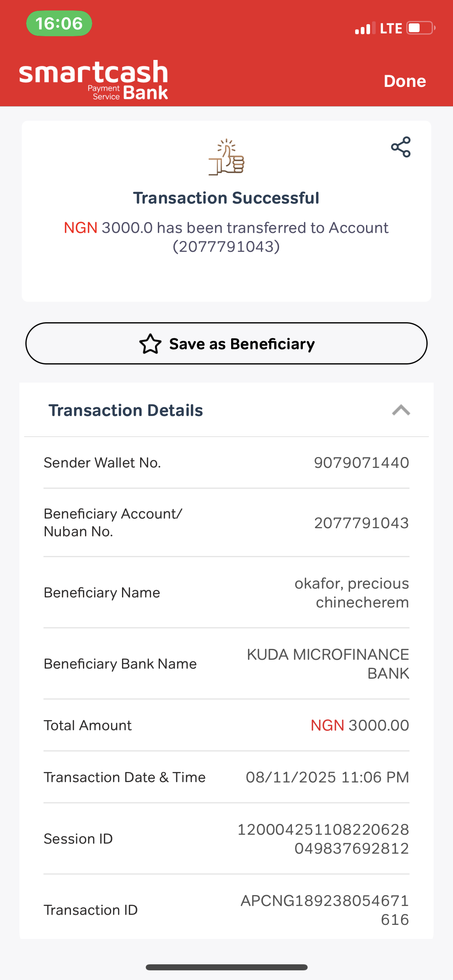Tap the thumbs-up success icon
453x980 pixels.
[227, 157]
